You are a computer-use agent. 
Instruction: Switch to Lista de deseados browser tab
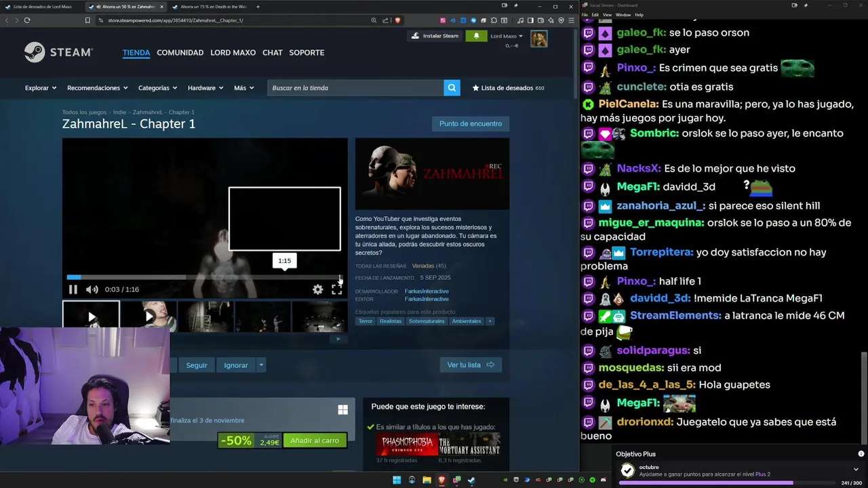click(x=42, y=6)
